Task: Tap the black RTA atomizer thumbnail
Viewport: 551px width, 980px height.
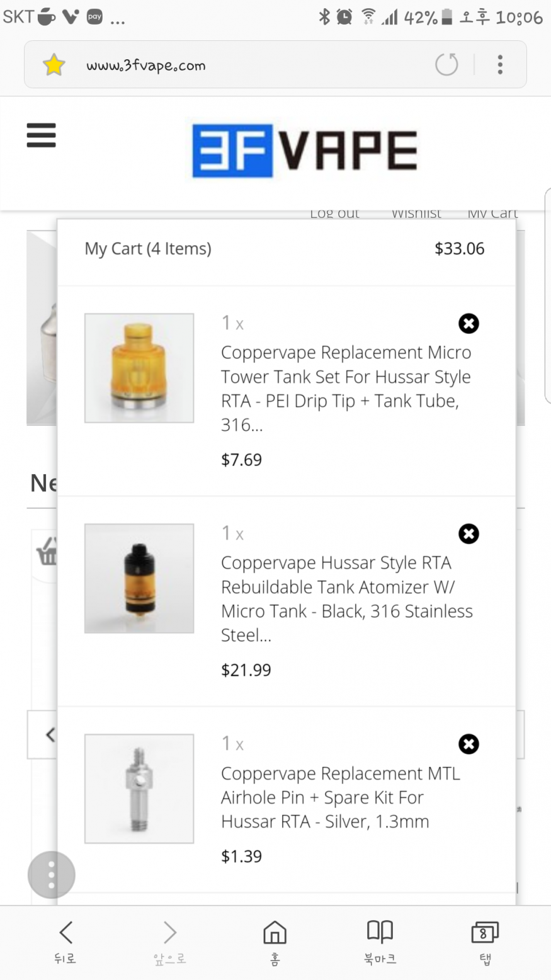Action: pos(139,578)
